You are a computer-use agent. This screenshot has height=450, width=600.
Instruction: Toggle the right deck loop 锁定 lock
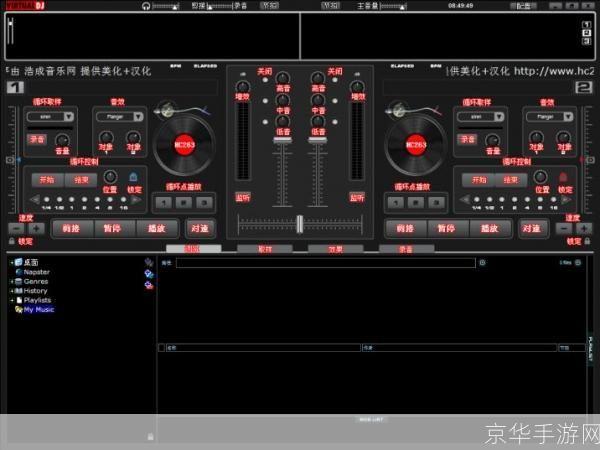[563, 177]
